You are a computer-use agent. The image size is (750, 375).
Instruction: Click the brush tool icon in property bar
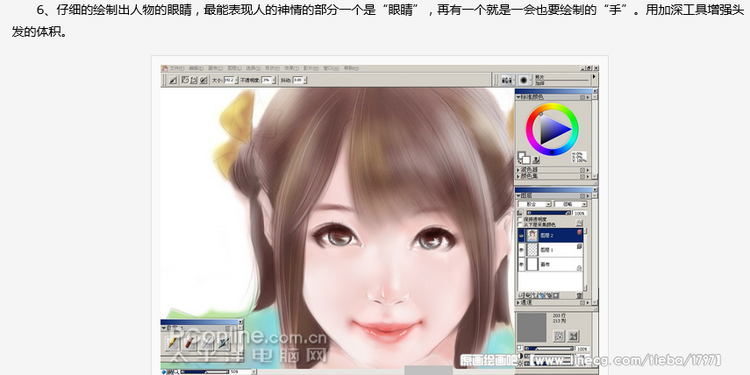click(x=172, y=80)
